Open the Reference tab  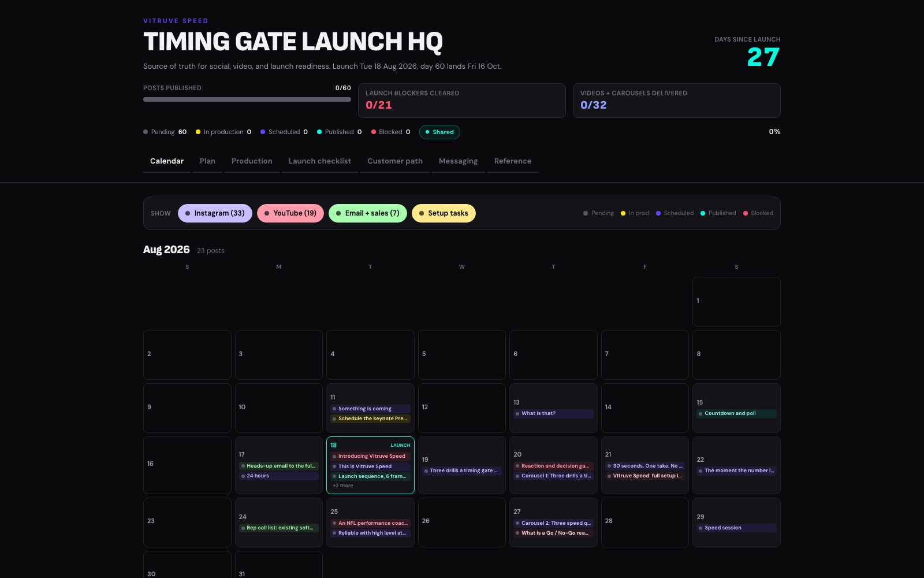[513, 161]
